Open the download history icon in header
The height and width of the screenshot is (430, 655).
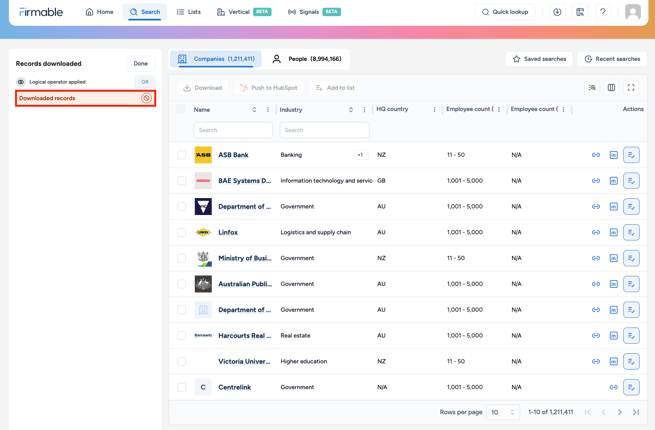[557, 12]
